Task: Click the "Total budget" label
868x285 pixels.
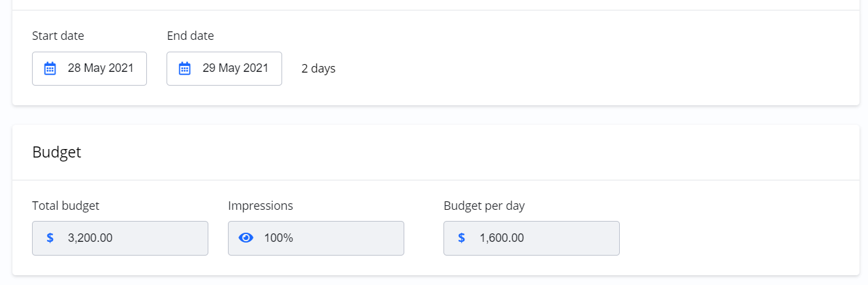Action: tap(65, 206)
